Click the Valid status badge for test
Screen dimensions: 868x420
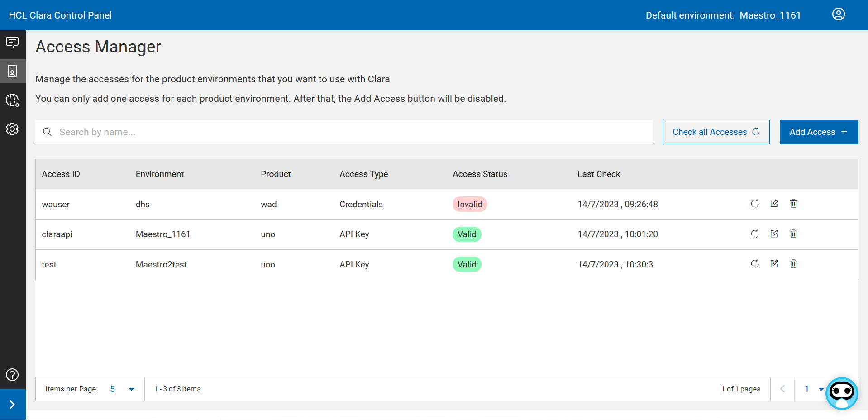(467, 264)
